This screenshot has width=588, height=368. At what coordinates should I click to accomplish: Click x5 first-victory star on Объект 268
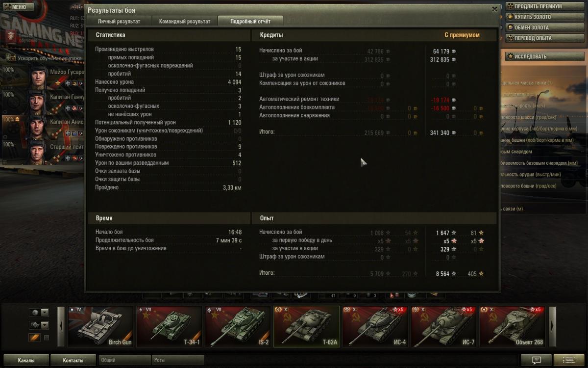coord(535,310)
